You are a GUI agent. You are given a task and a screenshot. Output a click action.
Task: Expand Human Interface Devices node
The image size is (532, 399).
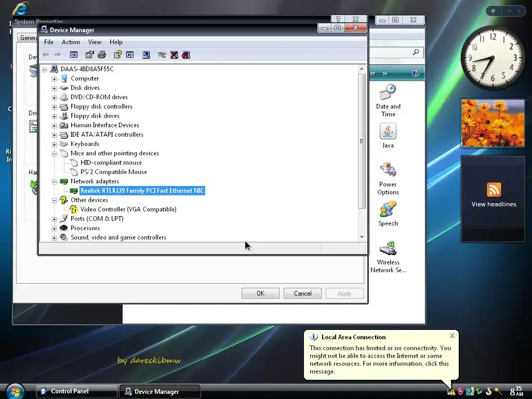(x=54, y=126)
